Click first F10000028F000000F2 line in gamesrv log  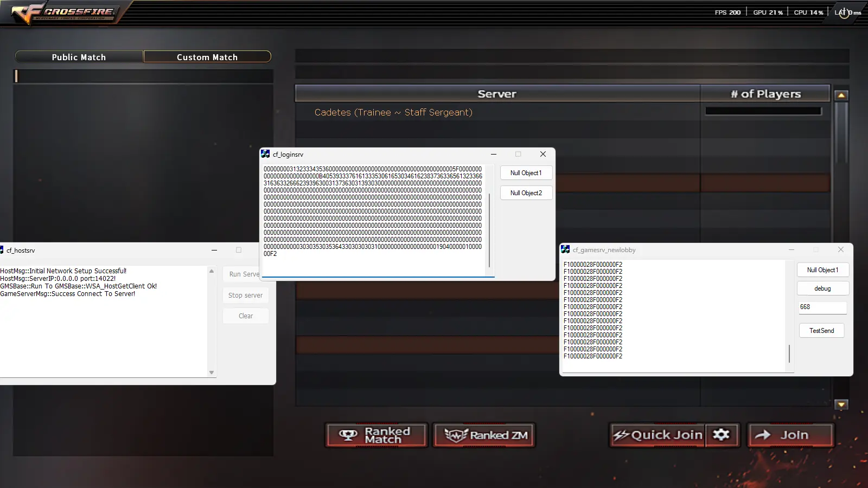point(593,265)
